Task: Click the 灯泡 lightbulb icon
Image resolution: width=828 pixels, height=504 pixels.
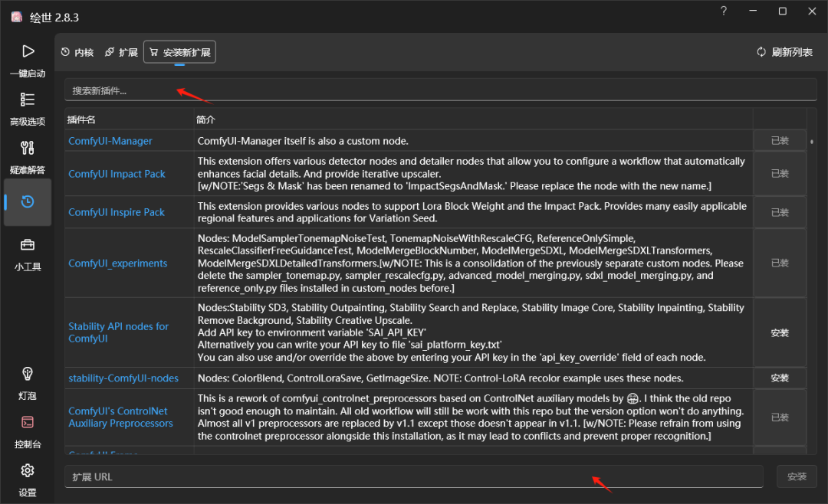Action: click(28, 375)
